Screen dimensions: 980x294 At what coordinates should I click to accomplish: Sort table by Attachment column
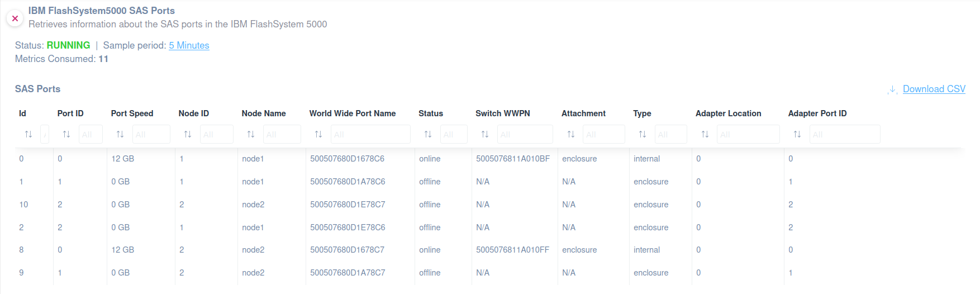click(571, 134)
